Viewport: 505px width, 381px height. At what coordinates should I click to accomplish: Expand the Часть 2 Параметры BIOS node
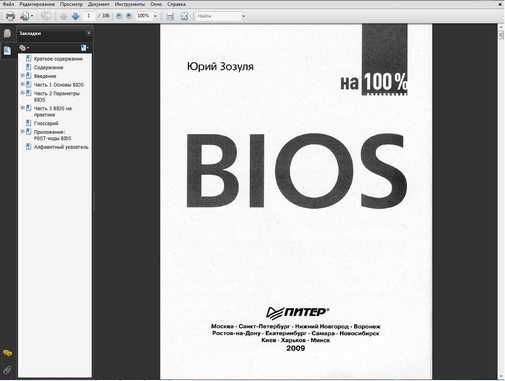(x=22, y=93)
